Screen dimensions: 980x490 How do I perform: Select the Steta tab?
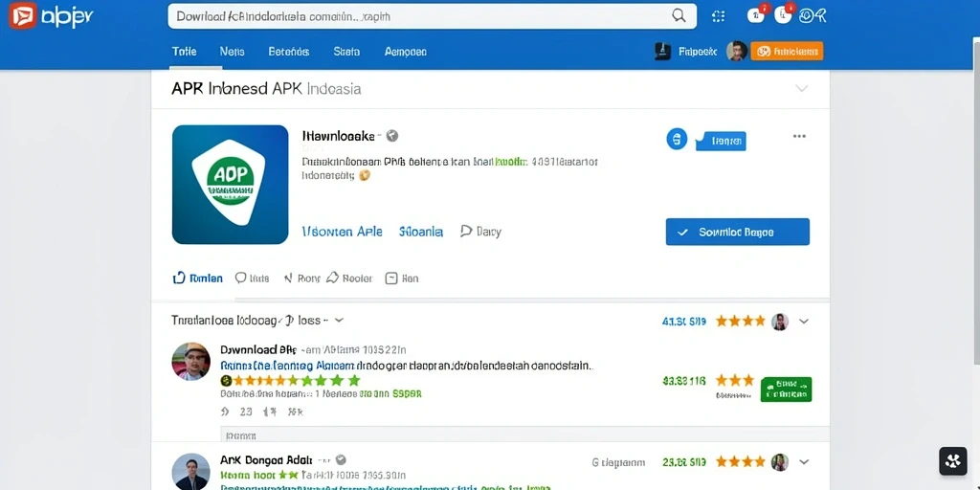[x=346, y=52]
